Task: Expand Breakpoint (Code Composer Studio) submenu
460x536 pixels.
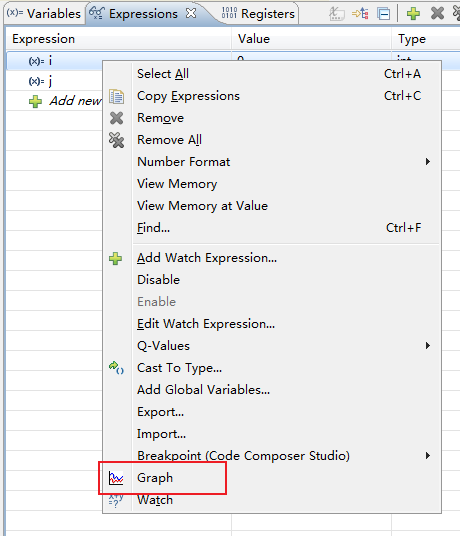Action: pos(272,456)
